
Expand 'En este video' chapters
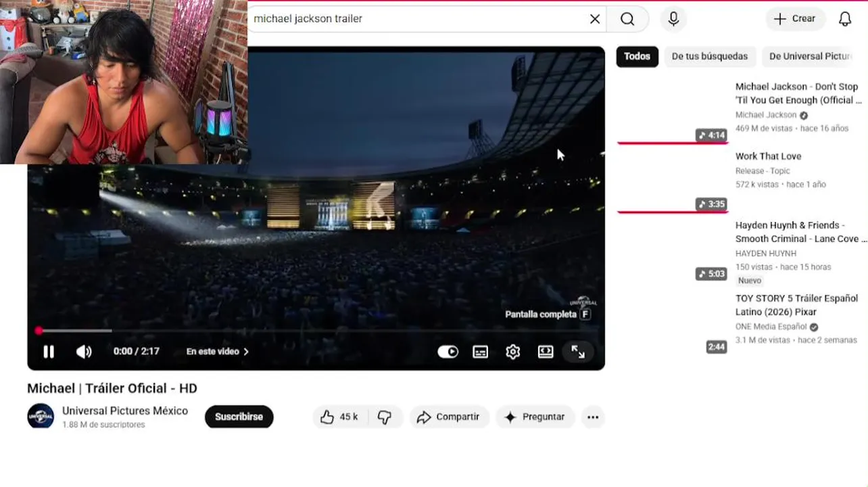[x=218, y=352]
